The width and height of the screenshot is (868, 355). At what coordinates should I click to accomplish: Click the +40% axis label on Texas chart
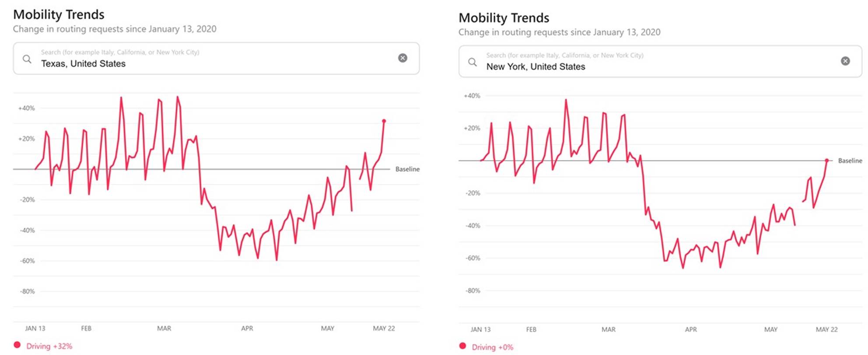click(x=26, y=108)
